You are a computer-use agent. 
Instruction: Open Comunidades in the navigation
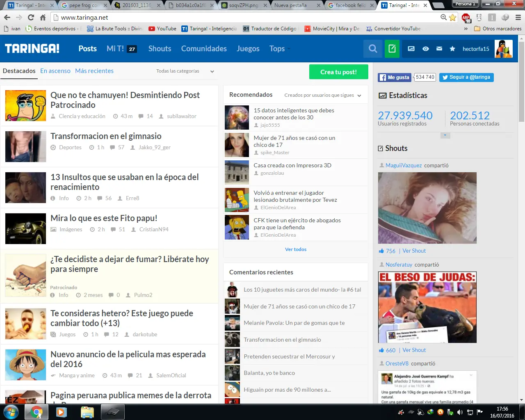point(204,48)
